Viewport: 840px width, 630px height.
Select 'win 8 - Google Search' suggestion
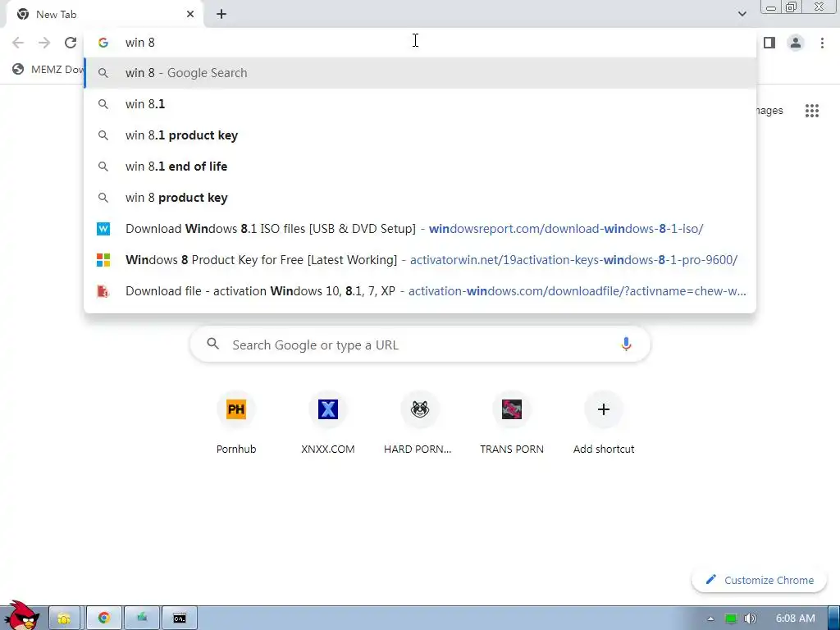[x=420, y=73]
